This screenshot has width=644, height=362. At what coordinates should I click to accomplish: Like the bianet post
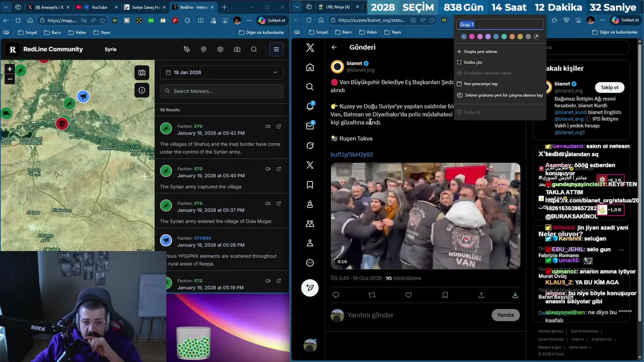coord(409,295)
